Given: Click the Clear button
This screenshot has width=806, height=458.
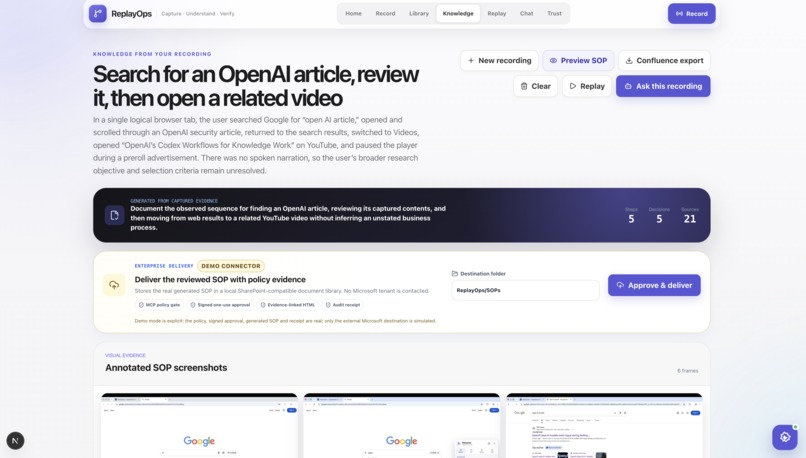Looking at the screenshot, I should [x=535, y=86].
